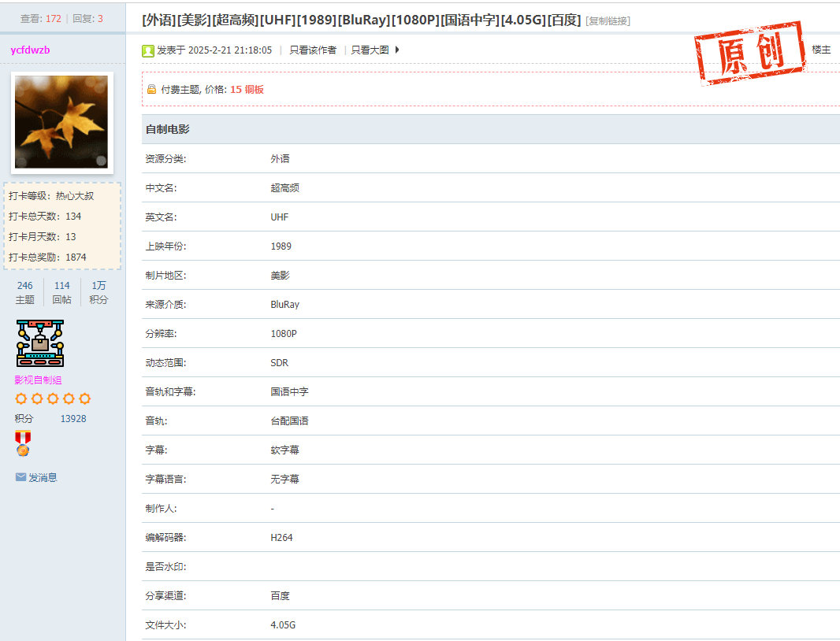Click the first orange star rank icon
The image size is (840, 641).
click(21, 399)
